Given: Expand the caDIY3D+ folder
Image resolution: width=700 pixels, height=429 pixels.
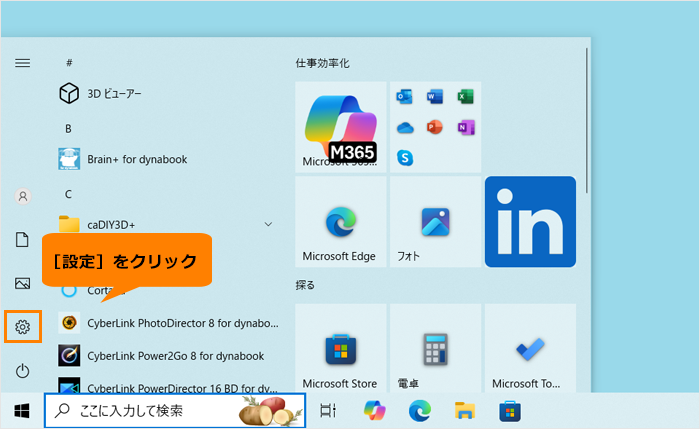Looking at the screenshot, I should 267,224.
